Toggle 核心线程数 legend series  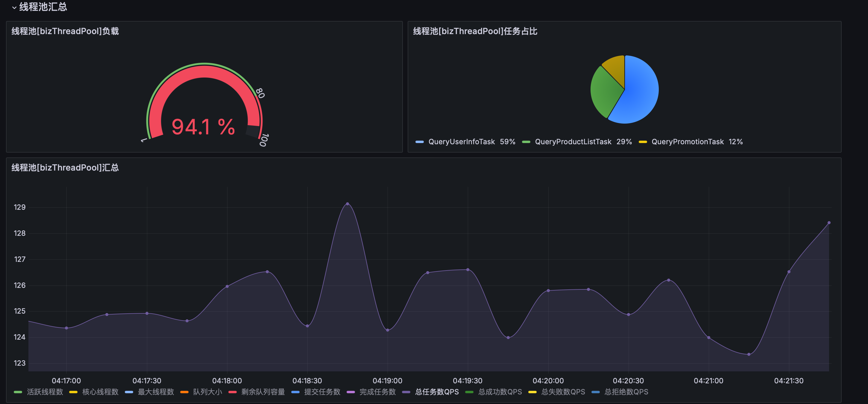(x=100, y=392)
